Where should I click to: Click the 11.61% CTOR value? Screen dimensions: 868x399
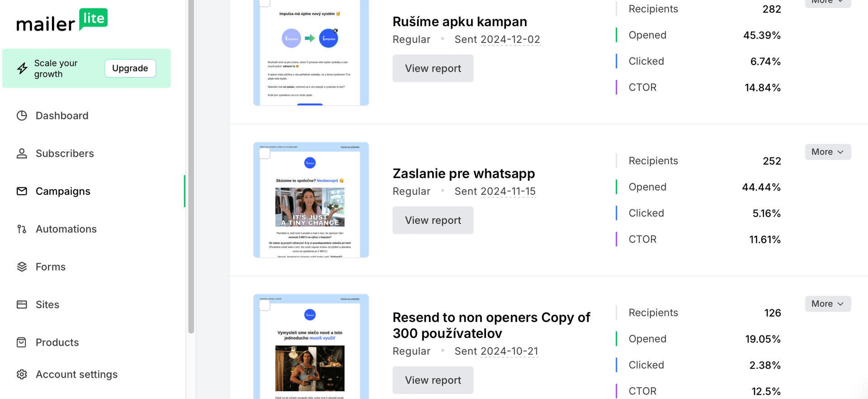pyautogui.click(x=765, y=240)
